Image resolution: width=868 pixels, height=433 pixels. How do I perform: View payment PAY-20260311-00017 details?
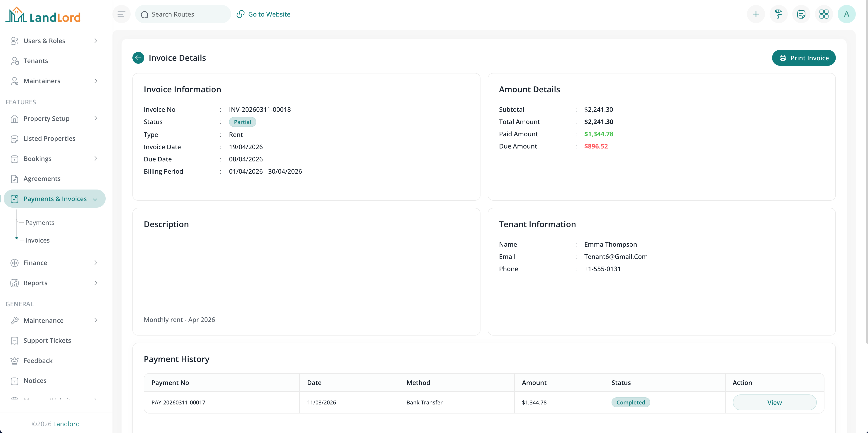coord(775,402)
